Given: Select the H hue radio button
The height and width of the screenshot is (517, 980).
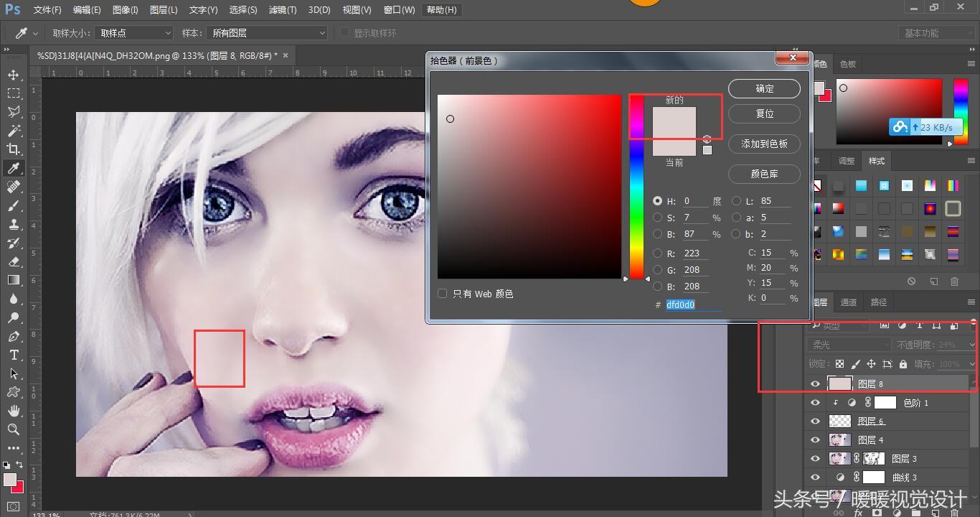Looking at the screenshot, I should (657, 201).
